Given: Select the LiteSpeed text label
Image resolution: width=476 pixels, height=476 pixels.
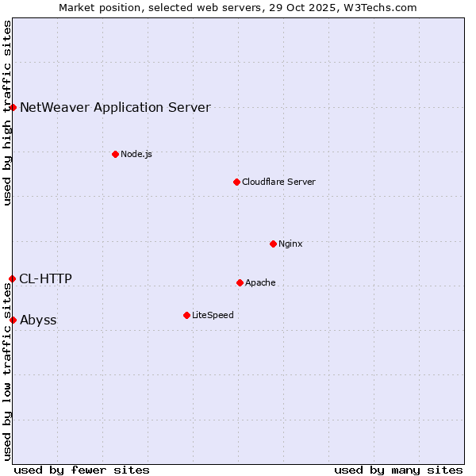Looking at the screenshot, I should pos(213,315).
